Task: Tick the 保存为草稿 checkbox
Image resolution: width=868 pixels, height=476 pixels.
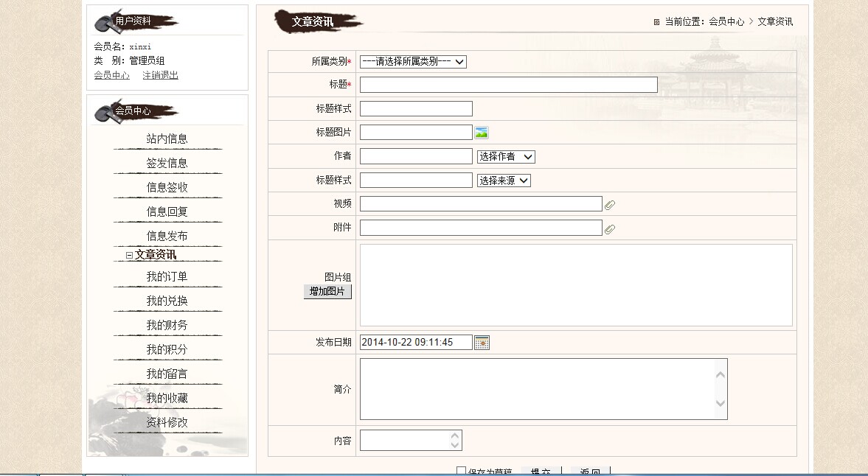Action: (462, 471)
